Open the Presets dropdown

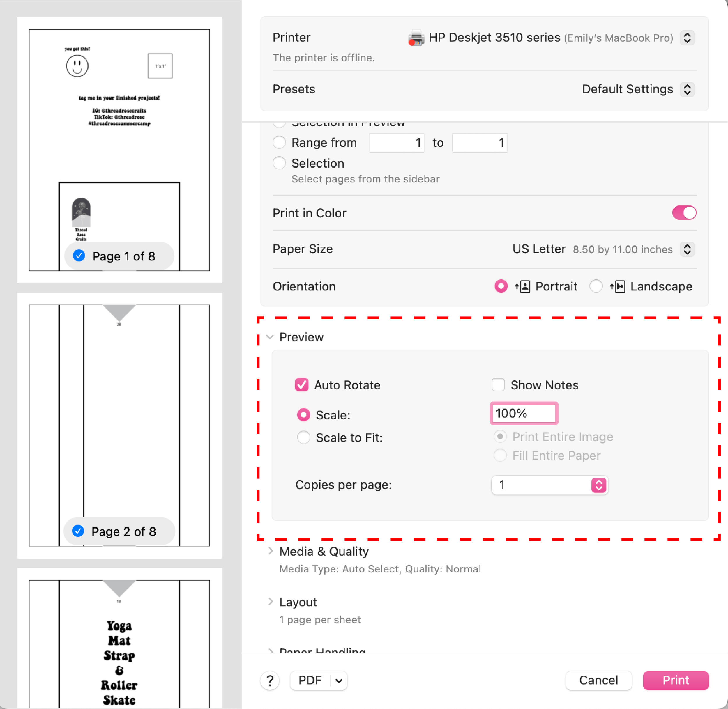click(x=688, y=89)
